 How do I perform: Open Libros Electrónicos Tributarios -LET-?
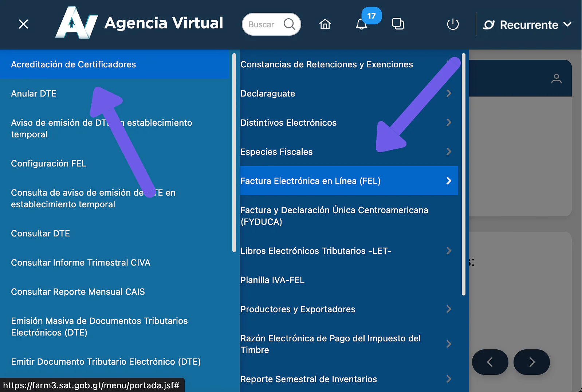(x=349, y=251)
